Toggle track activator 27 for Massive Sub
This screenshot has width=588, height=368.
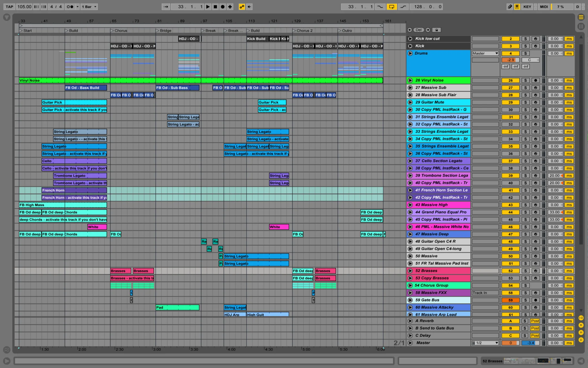tap(510, 88)
